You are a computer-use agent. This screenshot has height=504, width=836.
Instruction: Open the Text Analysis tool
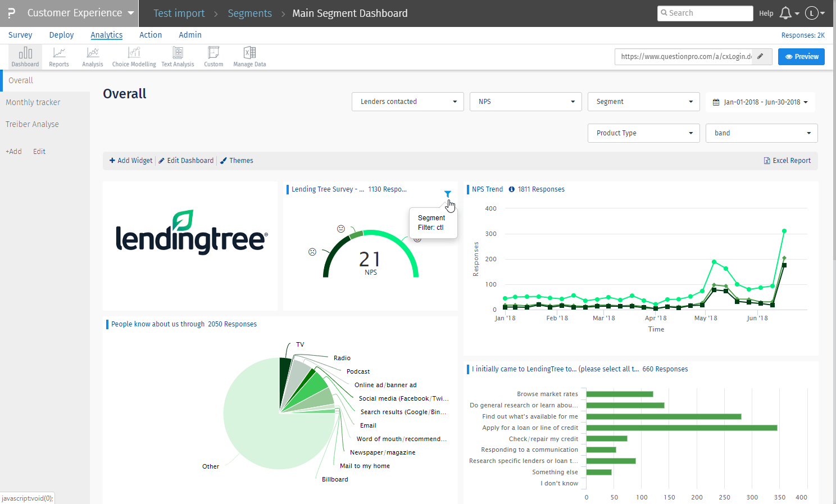(x=178, y=57)
